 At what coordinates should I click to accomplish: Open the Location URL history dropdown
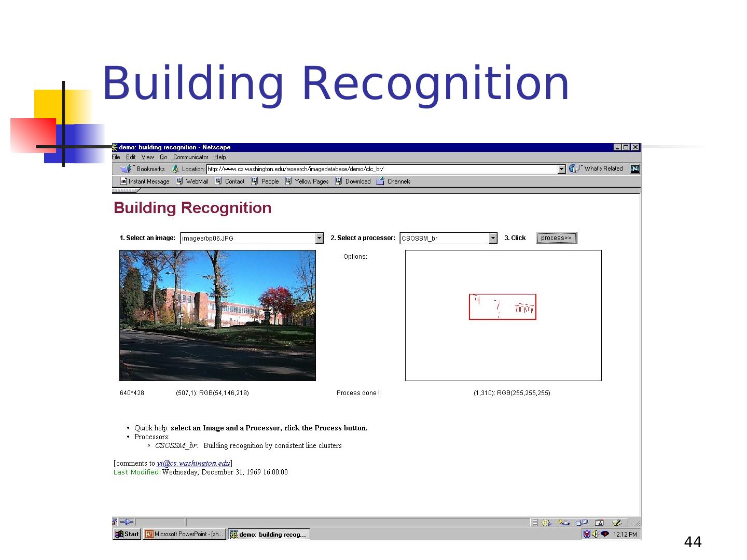(562, 169)
